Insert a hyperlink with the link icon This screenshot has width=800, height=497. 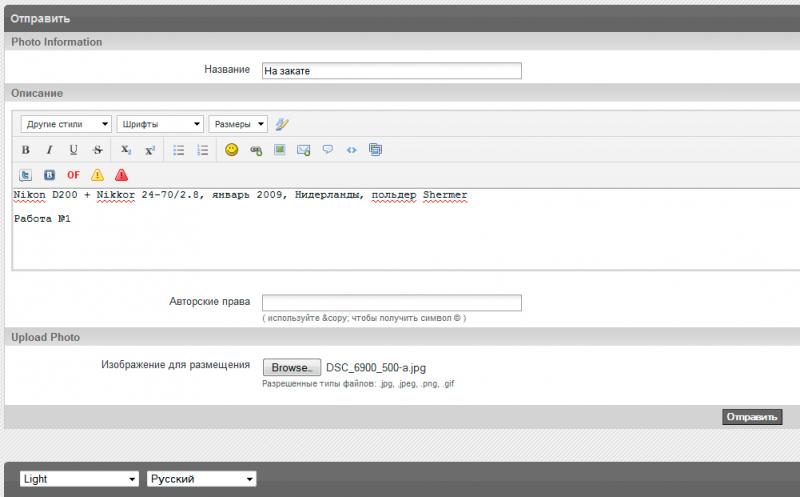point(256,150)
